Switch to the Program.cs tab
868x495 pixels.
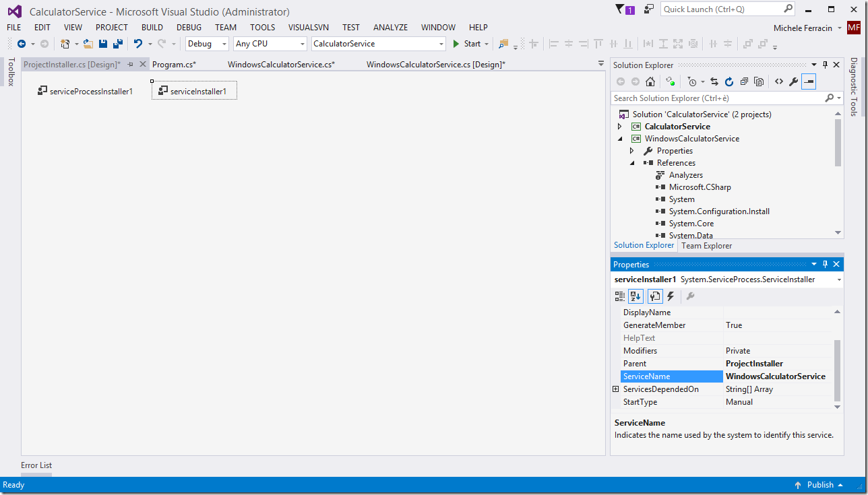(174, 65)
